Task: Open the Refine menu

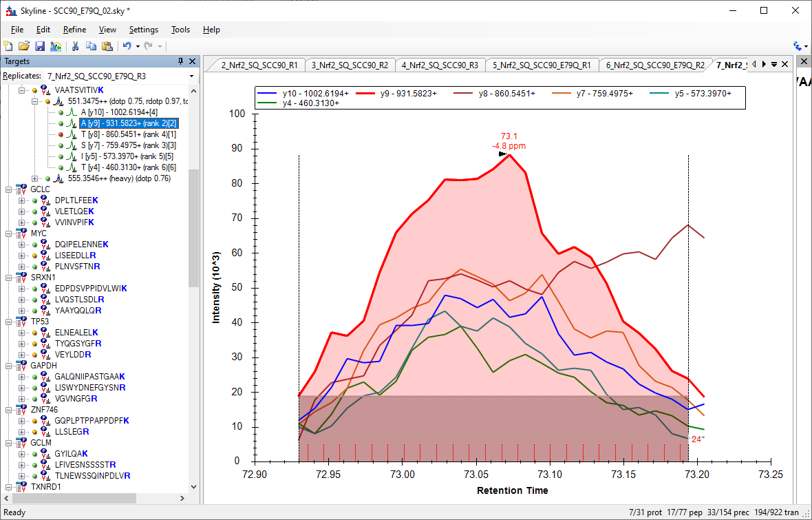Action: (x=74, y=30)
